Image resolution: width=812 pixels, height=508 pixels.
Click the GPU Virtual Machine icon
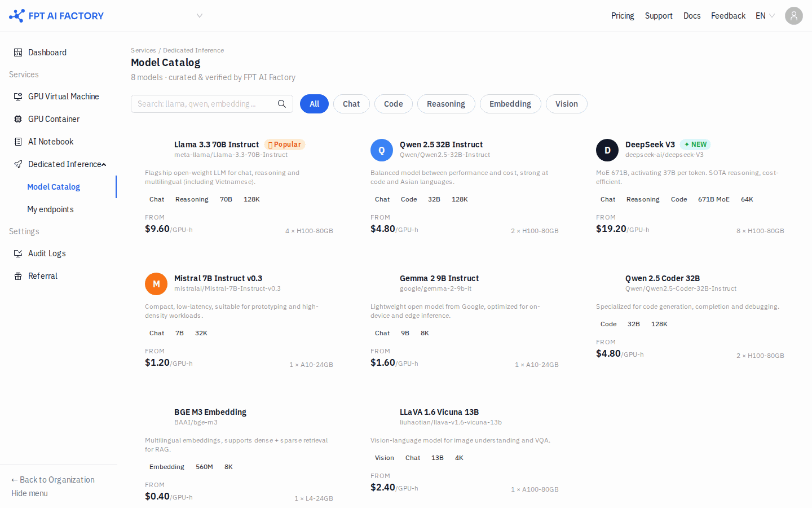pyautogui.click(x=18, y=97)
